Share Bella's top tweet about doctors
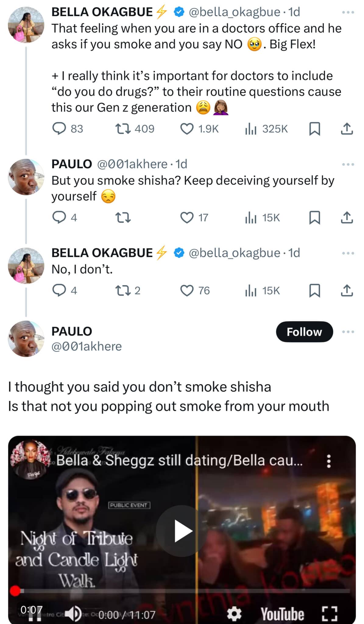 click(347, 129)
